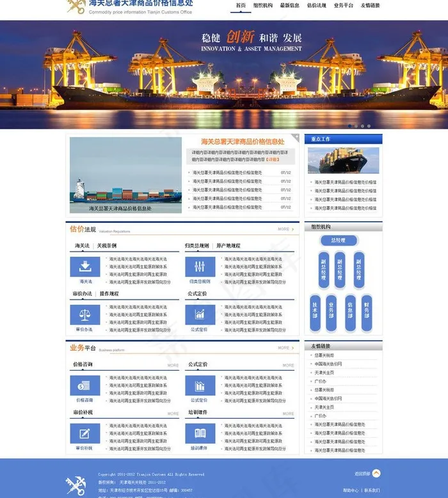The image size is (448, 498).
Task: Click MORE beside 培训课件
Action: click(288, 414)
